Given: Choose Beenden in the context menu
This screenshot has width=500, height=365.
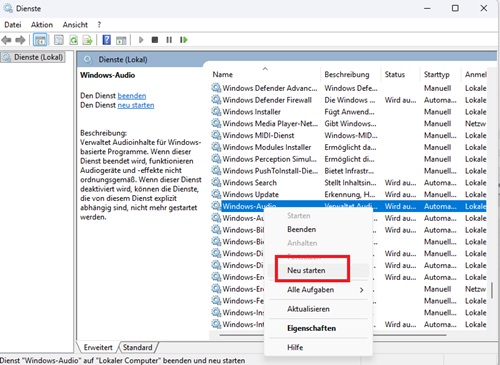Looking at the screenshot, I should [301, 229].
